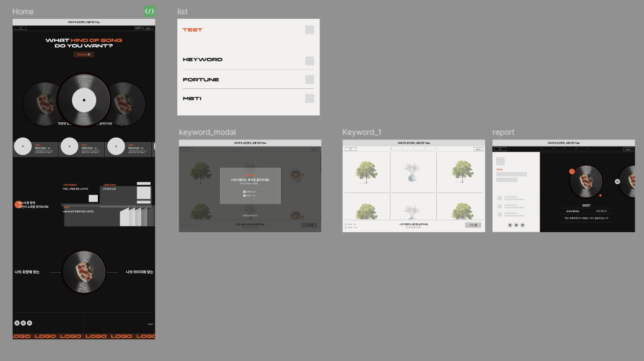Viewport: 644px width, 361px height.
Task: Click the middle round icon at report sidebar bottom
Action: (x=516, y=225)
